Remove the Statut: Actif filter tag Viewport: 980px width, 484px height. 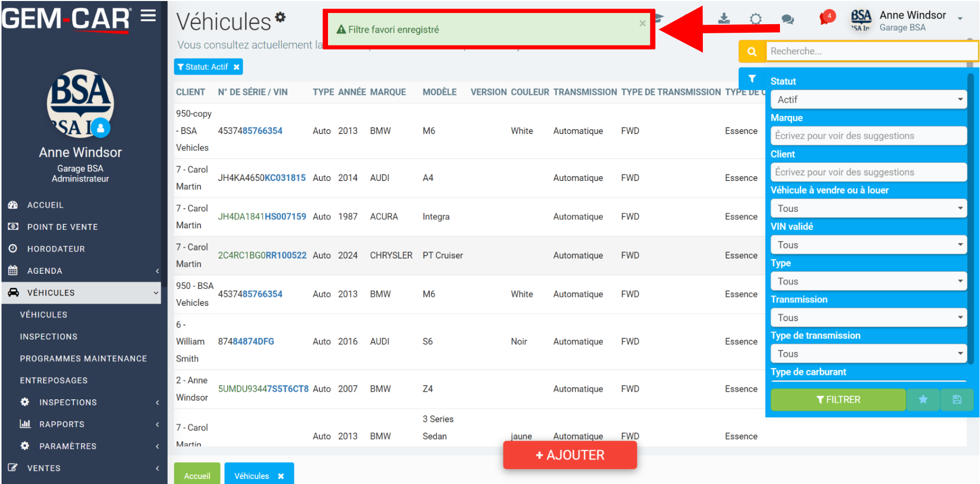[x=236, y=67]
